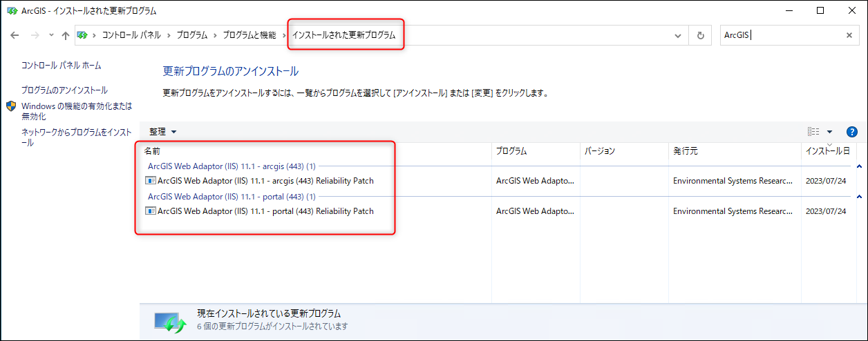Screen dimensions: 868x341
Task: Refresh the installed updates list
Action: pyautogui.click(x=701, y=35)
